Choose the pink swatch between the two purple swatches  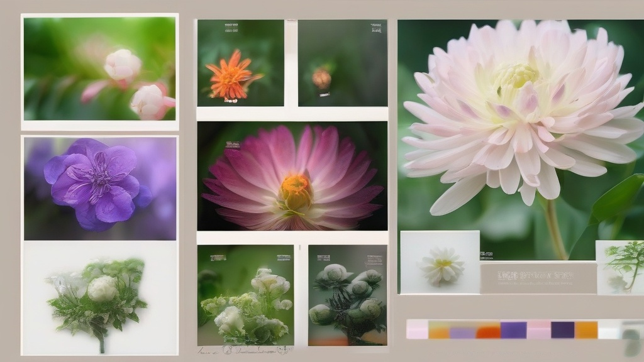[539, 330]
